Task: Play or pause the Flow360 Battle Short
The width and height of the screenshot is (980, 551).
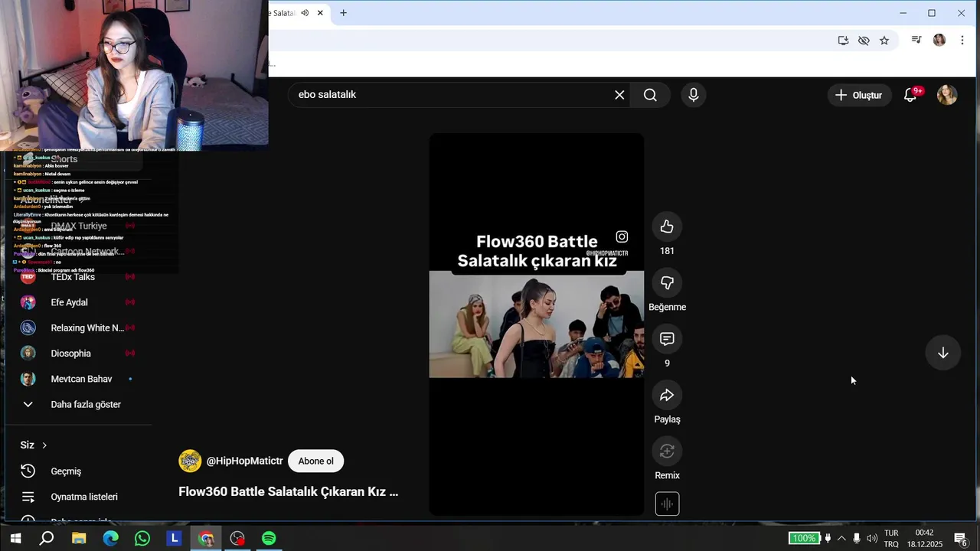Action: [536, 324]
